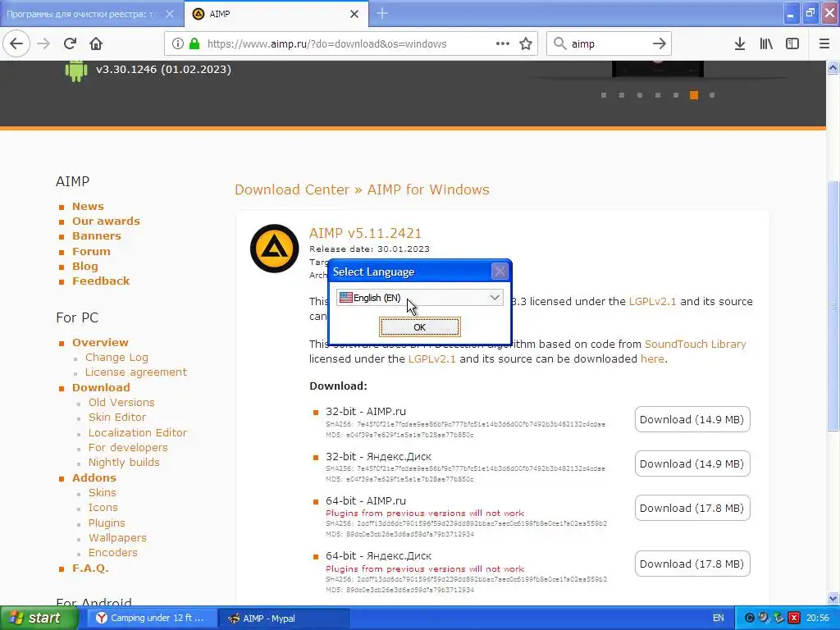This screenshot has height=630, width=840.
Task: Confirm language with OK button
Action: 419,326
